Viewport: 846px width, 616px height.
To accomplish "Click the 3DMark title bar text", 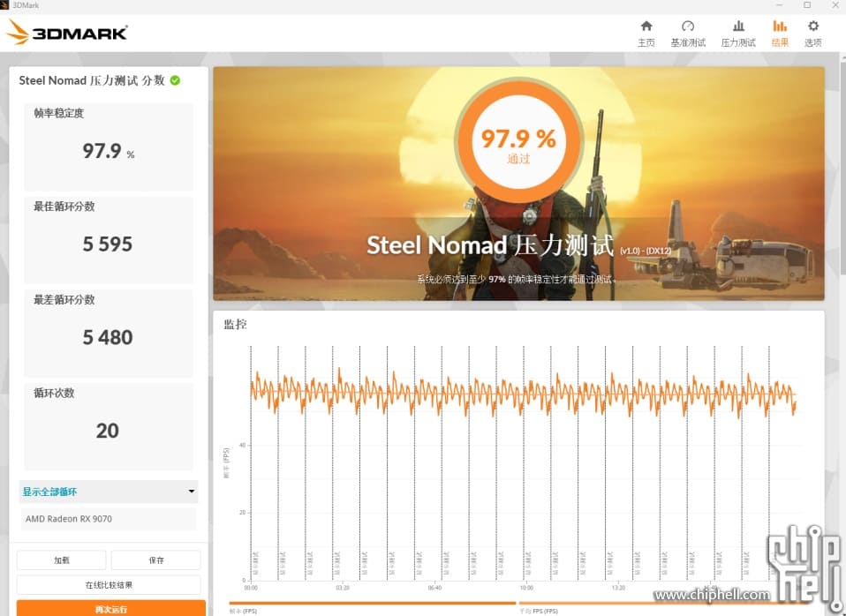I will coord(26,5).
